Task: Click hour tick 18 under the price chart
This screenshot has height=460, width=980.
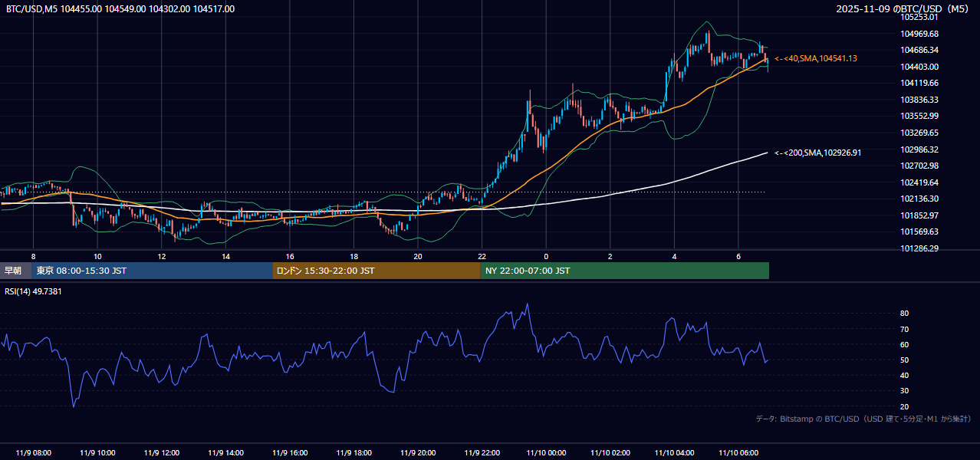Action: [x=354, y=256]
